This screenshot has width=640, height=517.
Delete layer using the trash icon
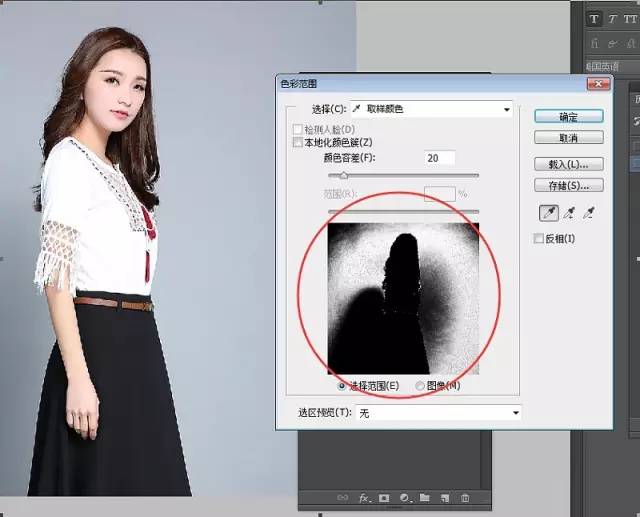[464, 497]
